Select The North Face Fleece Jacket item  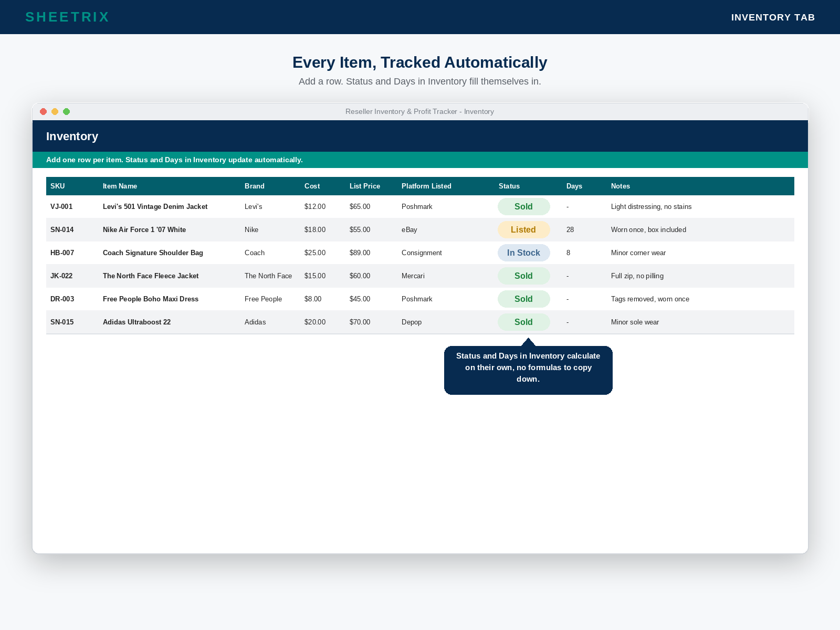tap(151, 276)
